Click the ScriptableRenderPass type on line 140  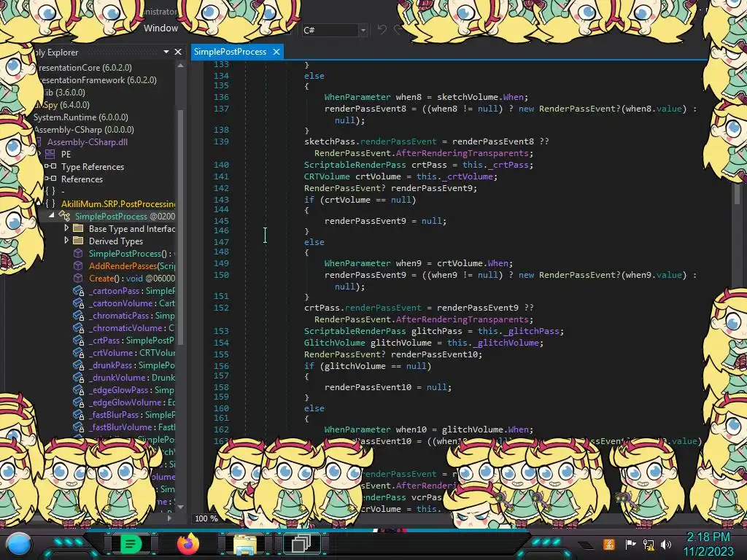click(x=355, y=165)
